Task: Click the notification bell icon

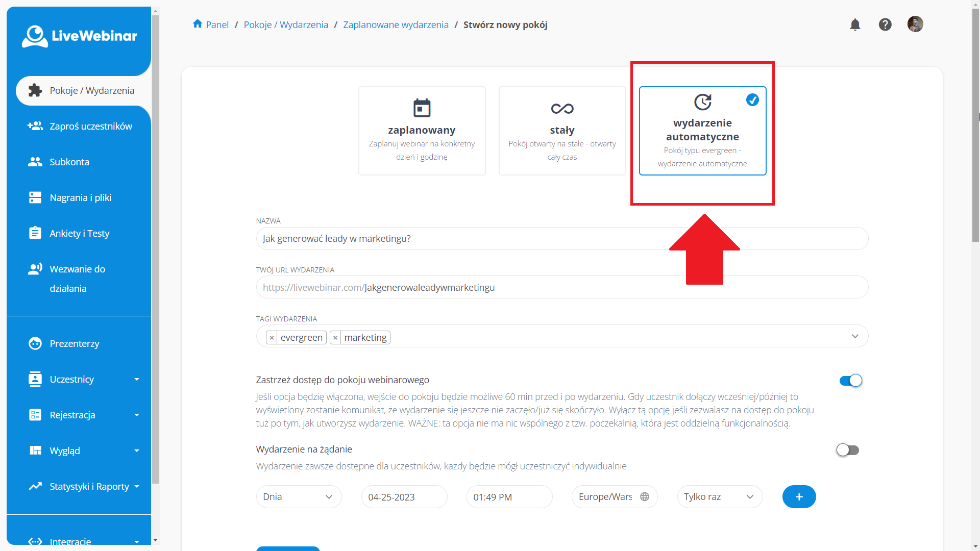Action: coord(855,24)
